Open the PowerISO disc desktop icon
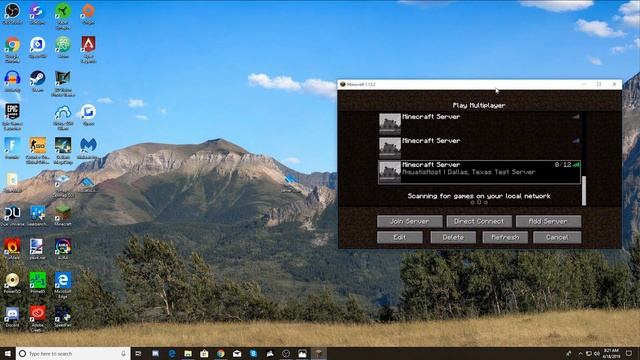 click(x=12, y=283)
